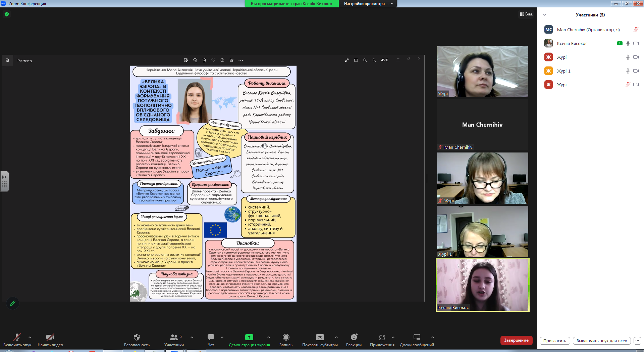Click the green annotation pencil icon
Image resolution: width=644 pixels, height=352 pixels.
click(13, 303)
